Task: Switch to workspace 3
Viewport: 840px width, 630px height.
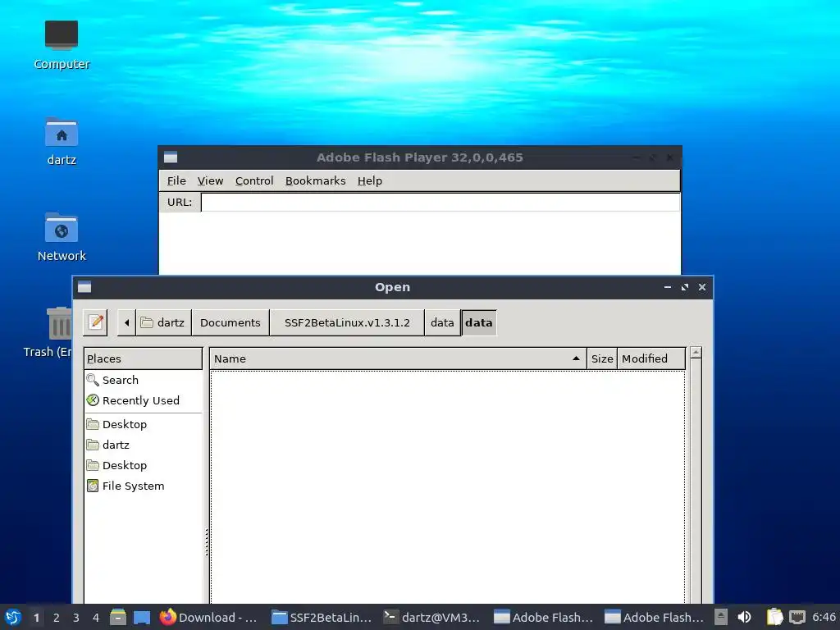Action: (76, 617)
